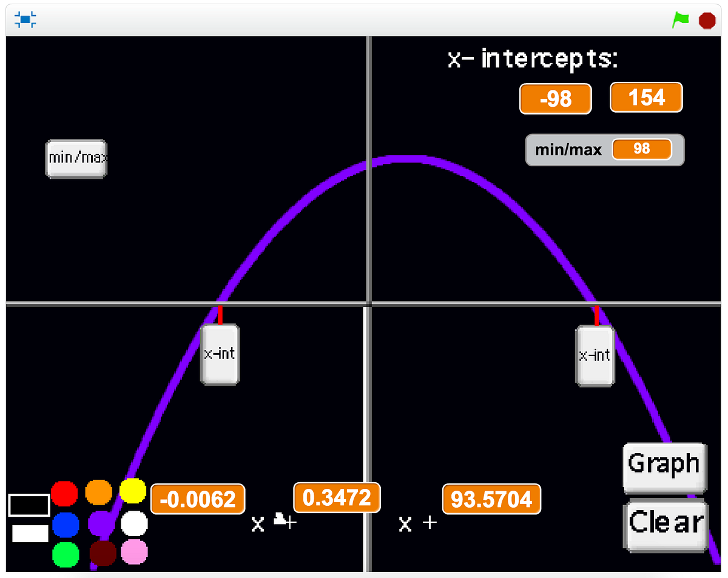Select the red paint color dot
Image resolution: width=728 pixels, height=578 pixels.
tap(65, 494)
